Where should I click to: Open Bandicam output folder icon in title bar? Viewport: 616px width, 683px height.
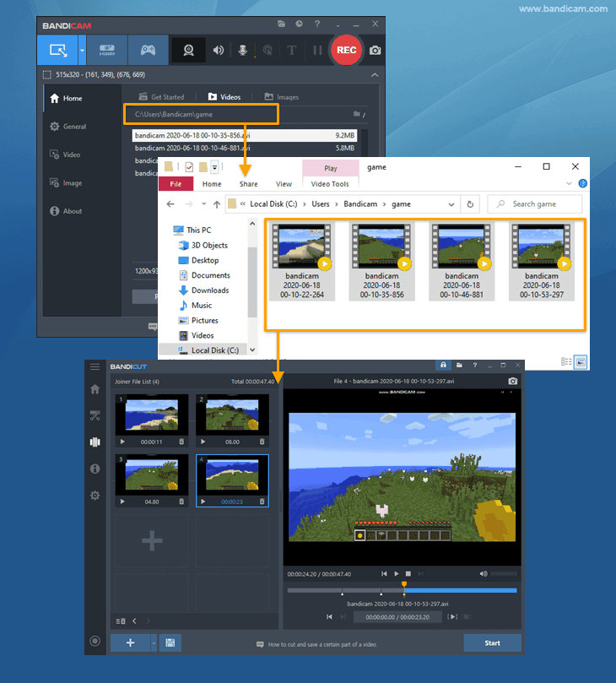point(281,24)
